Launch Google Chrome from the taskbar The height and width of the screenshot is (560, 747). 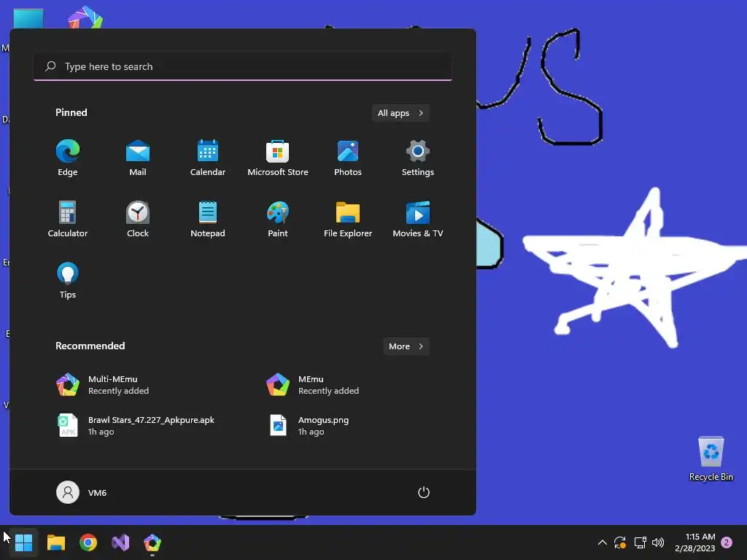click(88, 542)
